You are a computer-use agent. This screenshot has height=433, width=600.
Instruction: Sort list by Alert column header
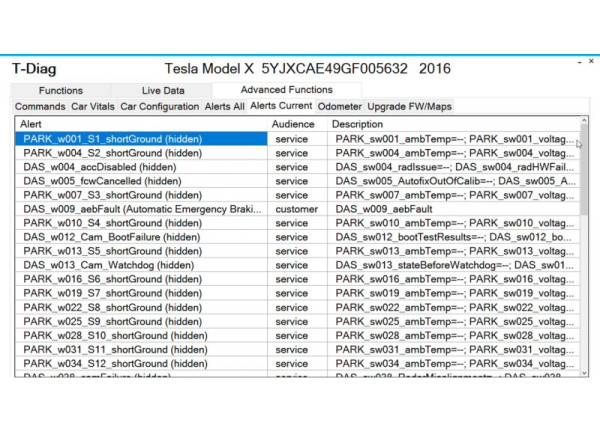click(x=140, y=124)
